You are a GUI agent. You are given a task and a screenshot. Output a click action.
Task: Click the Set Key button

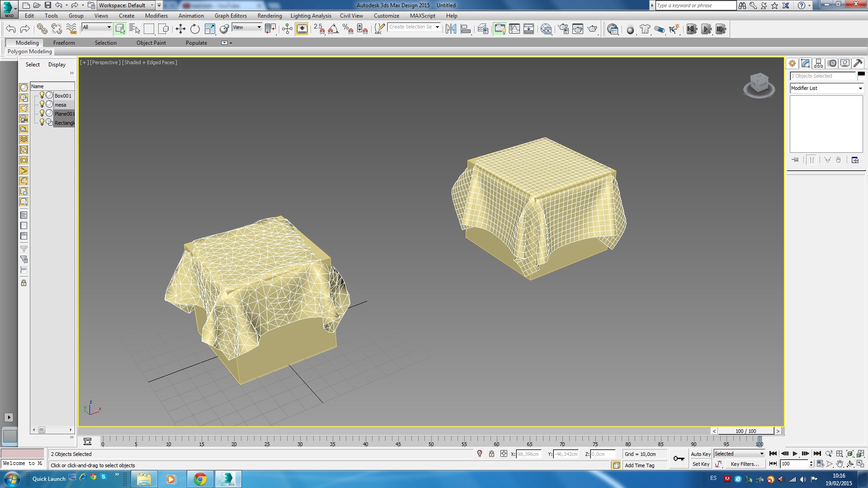click(700, 464)
